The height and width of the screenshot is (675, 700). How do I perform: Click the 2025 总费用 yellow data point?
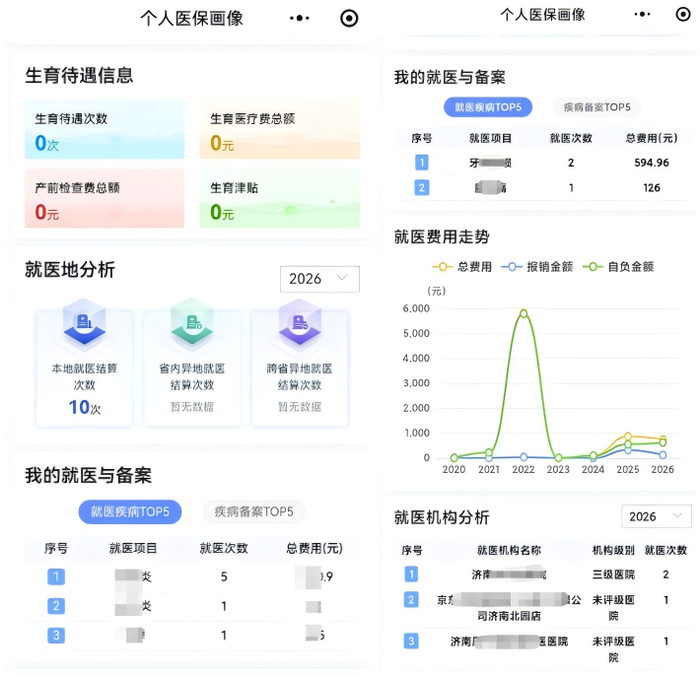628,436
